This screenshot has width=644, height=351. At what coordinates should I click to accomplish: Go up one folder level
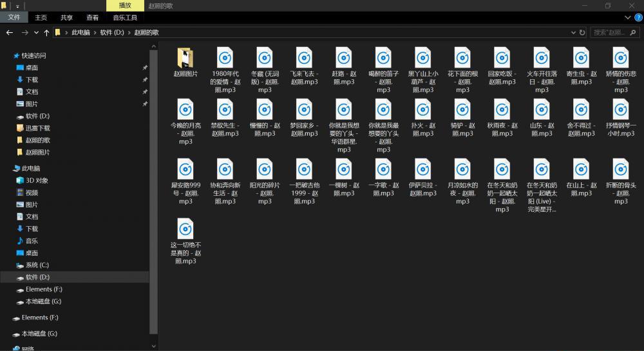pyautogui.click(x=46, y=32)
